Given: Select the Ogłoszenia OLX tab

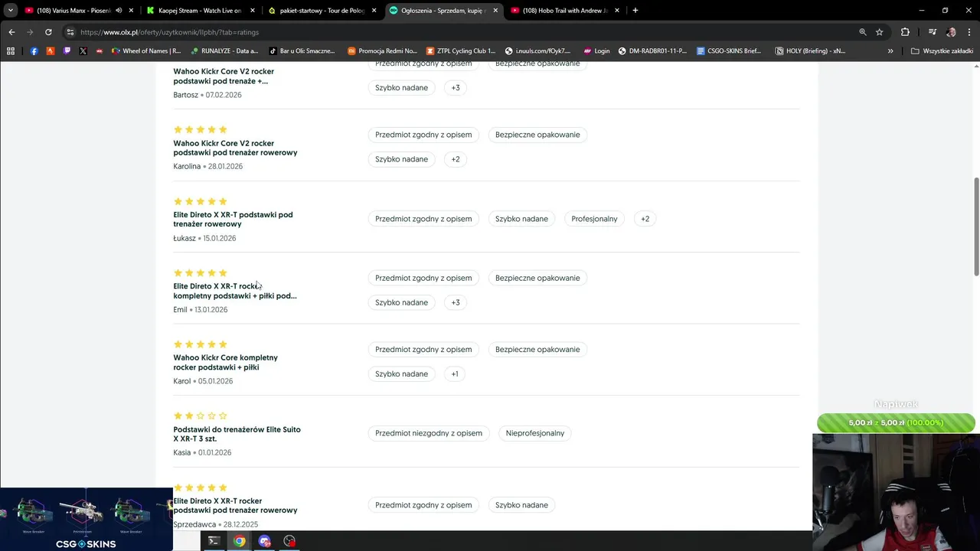Looking at the screenshot, I should coord(443,11).
